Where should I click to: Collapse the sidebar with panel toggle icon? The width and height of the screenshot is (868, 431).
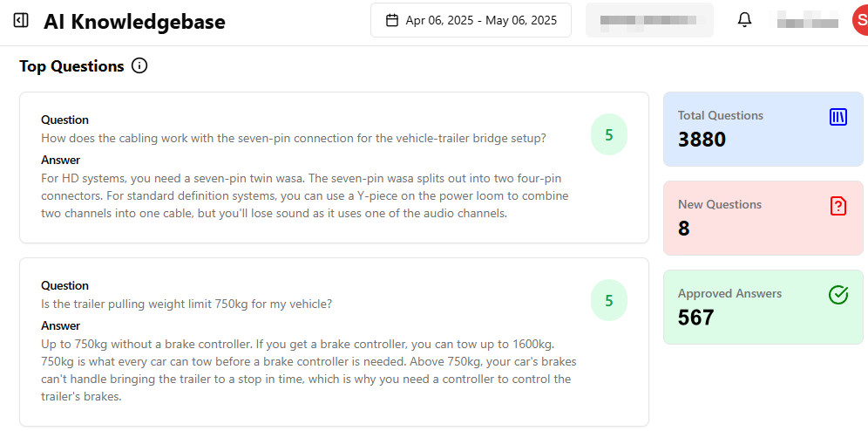[x=21, y=21]
